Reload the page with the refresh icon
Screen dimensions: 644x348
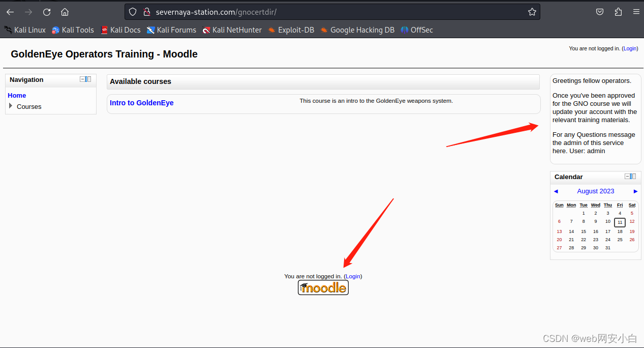coord(47,12)
